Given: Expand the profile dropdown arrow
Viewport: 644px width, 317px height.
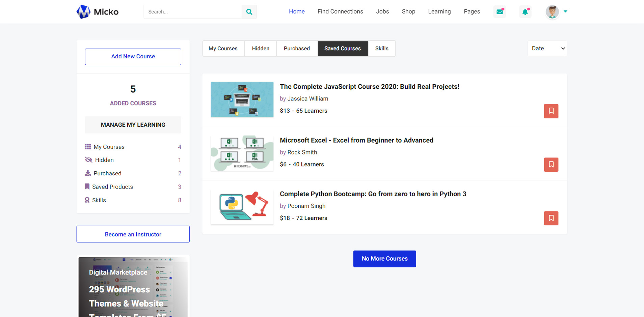Looking at the screenshot, I should point(565,11).
